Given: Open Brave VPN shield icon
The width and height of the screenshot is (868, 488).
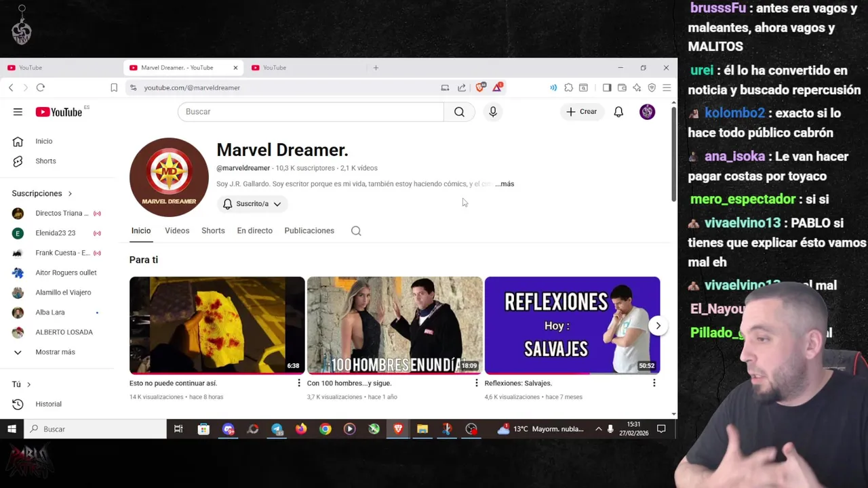Looking at the screenshot, I should [652, 87].
